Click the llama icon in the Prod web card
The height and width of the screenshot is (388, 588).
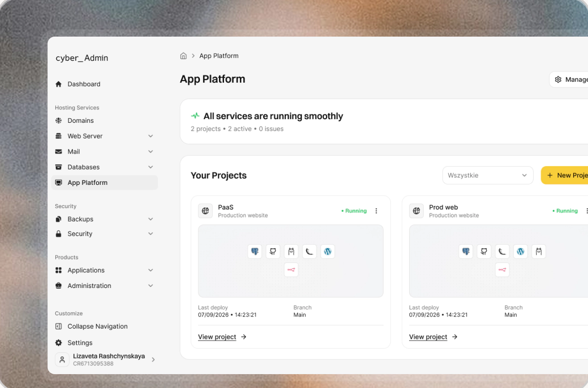[538, 251]
